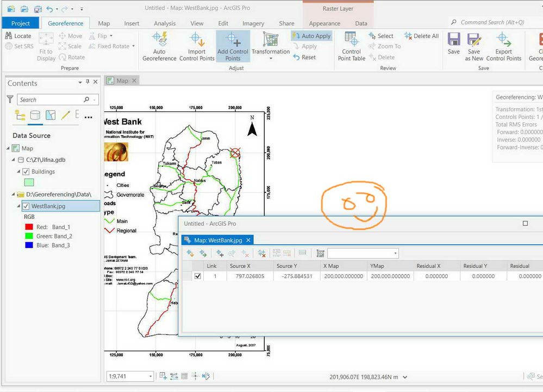Click Blue Band_3 color swatch
This screenshot has height=392, width=543.
coord(29,245)
